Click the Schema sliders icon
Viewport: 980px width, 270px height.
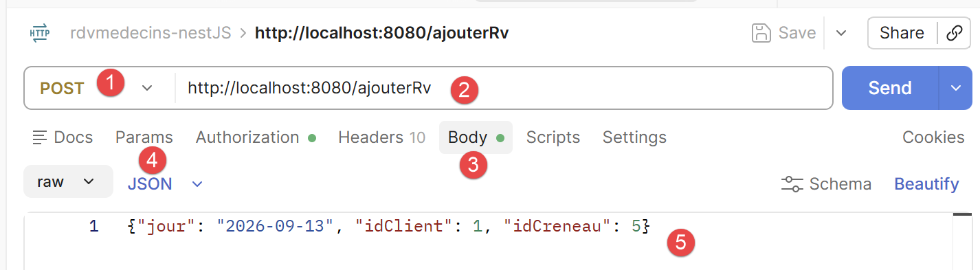click(792, 184)
